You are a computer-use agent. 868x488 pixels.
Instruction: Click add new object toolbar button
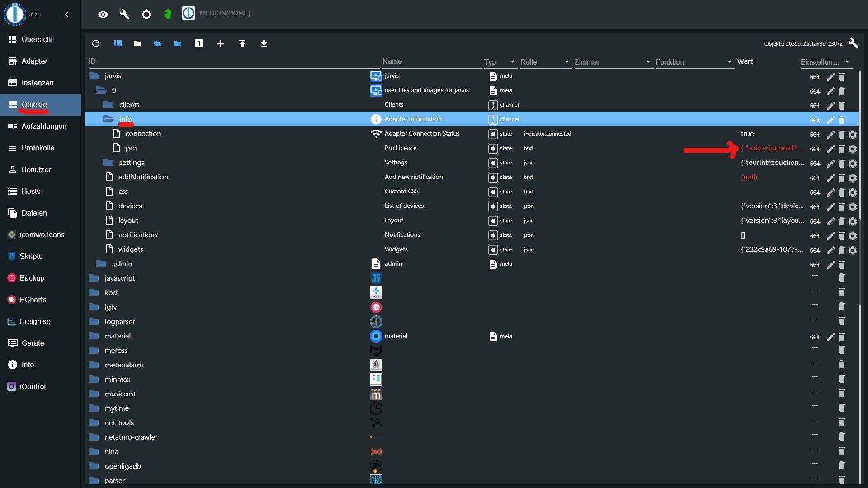click(x=220, y=43)
